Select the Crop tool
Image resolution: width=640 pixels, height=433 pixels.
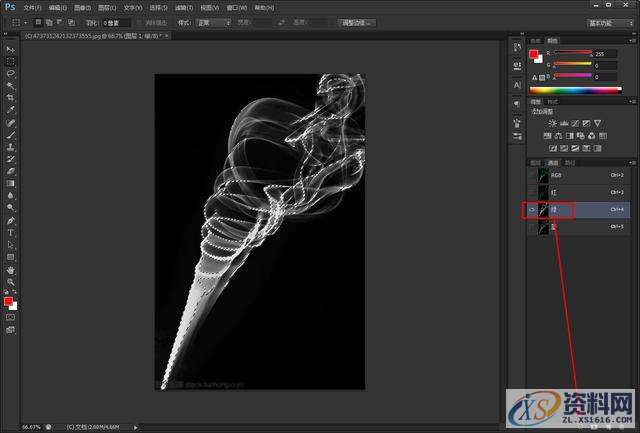10,97
